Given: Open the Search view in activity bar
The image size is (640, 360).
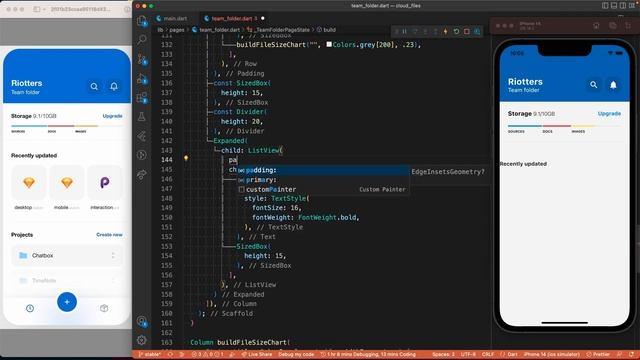Looking at the screenshot, I should [142, 39].
